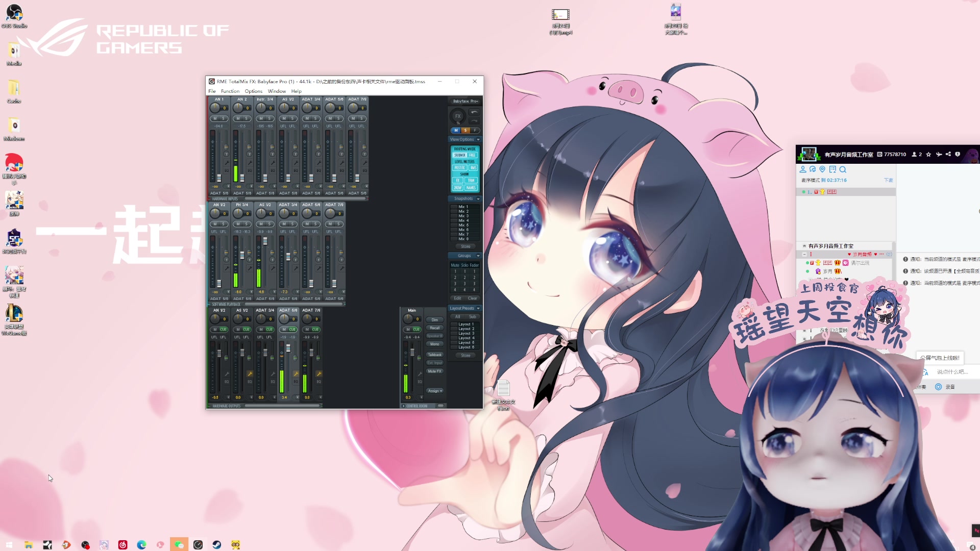Open the Assign dropdown in Control Room
This screenshot has width=980, height=551.
tap(435, 391)
